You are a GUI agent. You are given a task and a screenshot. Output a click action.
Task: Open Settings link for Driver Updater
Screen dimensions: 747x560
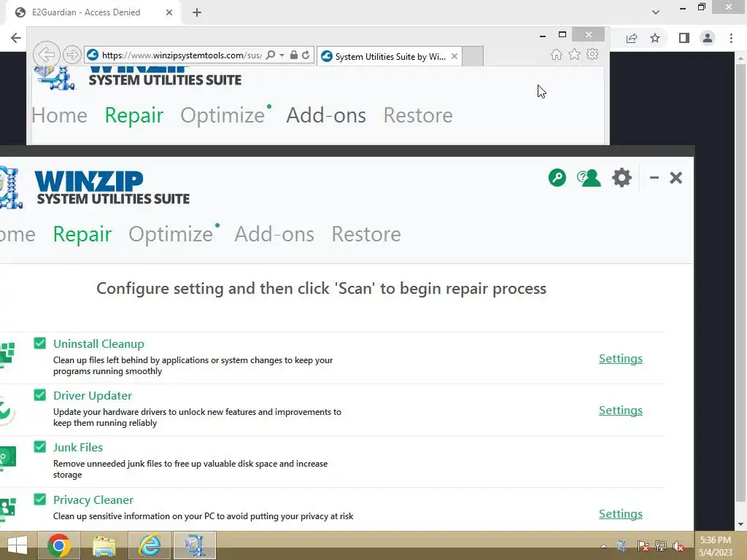click(620, 411)
